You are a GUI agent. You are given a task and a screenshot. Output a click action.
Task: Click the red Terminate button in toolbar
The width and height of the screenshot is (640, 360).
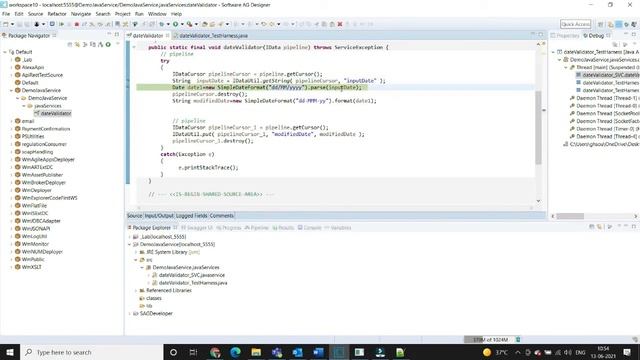click(76, 24)
